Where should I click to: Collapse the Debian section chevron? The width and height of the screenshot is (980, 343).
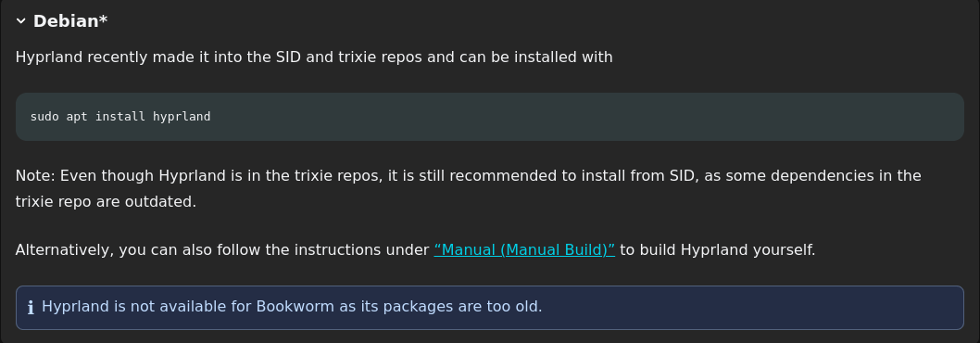(20, 21)
